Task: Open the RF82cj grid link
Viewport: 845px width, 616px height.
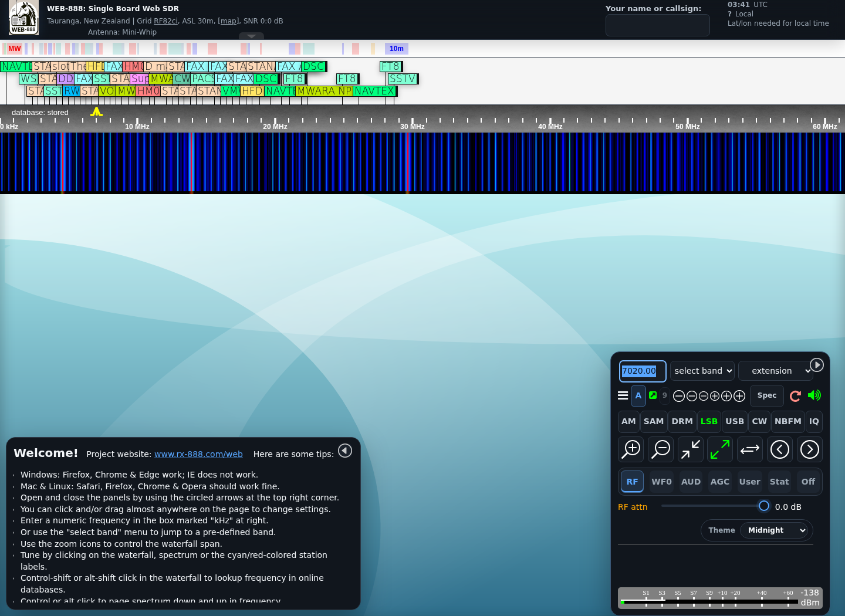Action: point(165,21)
